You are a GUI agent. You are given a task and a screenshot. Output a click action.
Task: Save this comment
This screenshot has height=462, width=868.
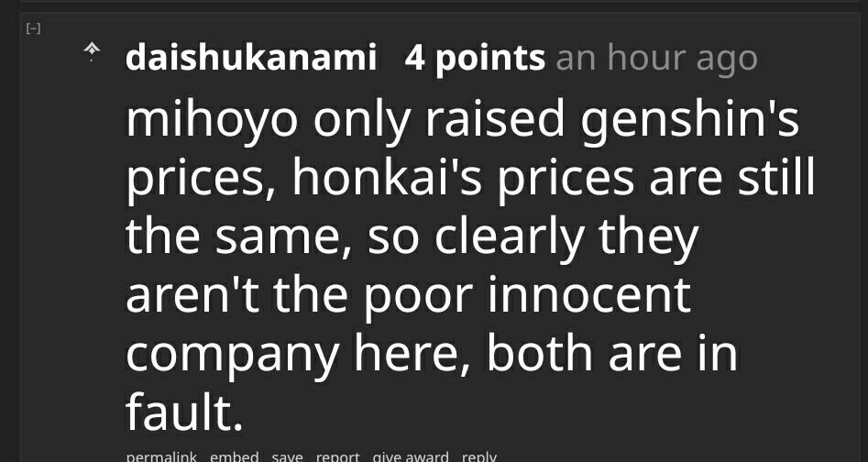[x=287, y=456]
